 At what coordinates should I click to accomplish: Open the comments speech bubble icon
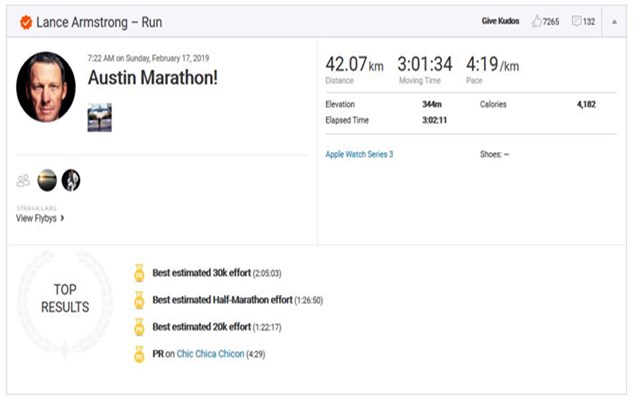[576, 21]
